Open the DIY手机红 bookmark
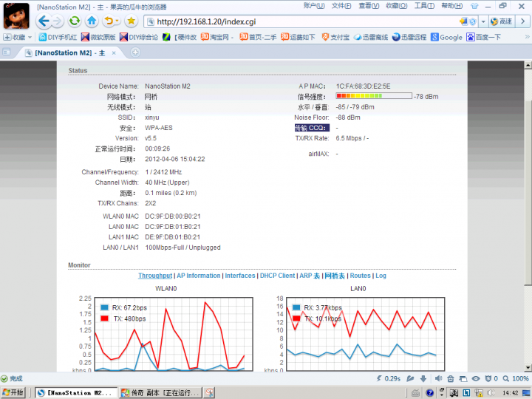 pos(58,38)
